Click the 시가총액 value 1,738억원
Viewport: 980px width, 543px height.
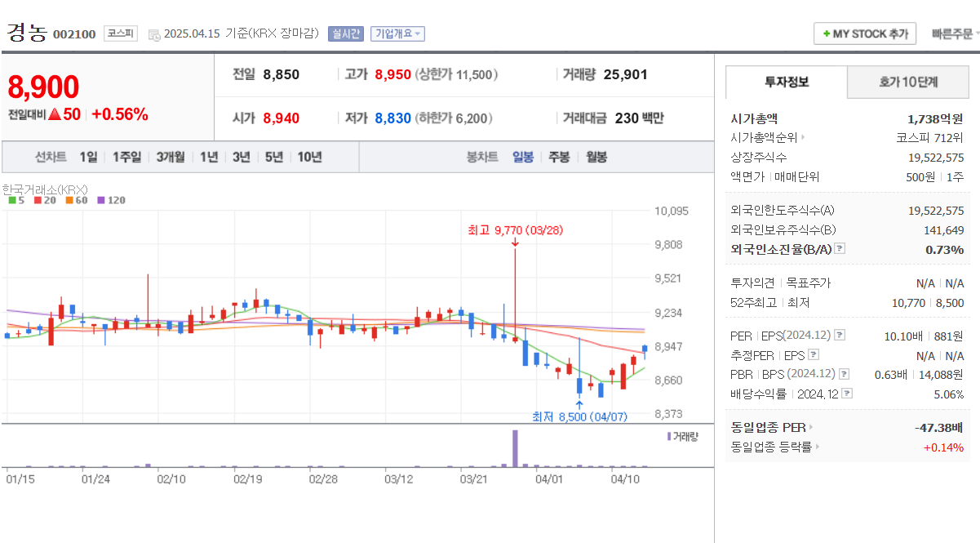click(x=935, y=118)
